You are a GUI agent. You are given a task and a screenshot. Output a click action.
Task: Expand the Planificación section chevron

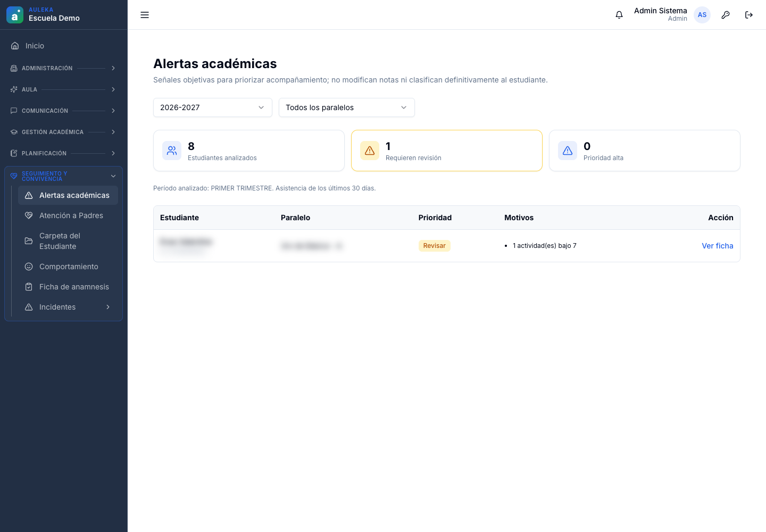coord(113,153)
